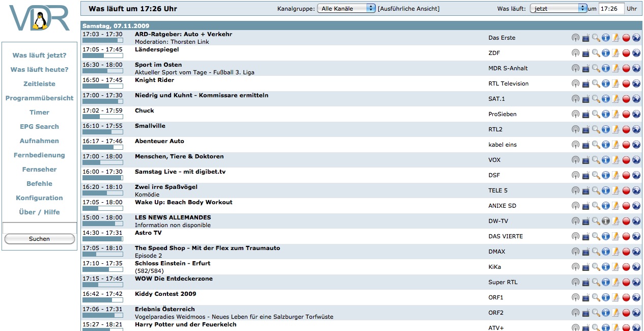644x331 pixels.
Task: Open Konfiguration in sidebar
Action: coord(39,198)
